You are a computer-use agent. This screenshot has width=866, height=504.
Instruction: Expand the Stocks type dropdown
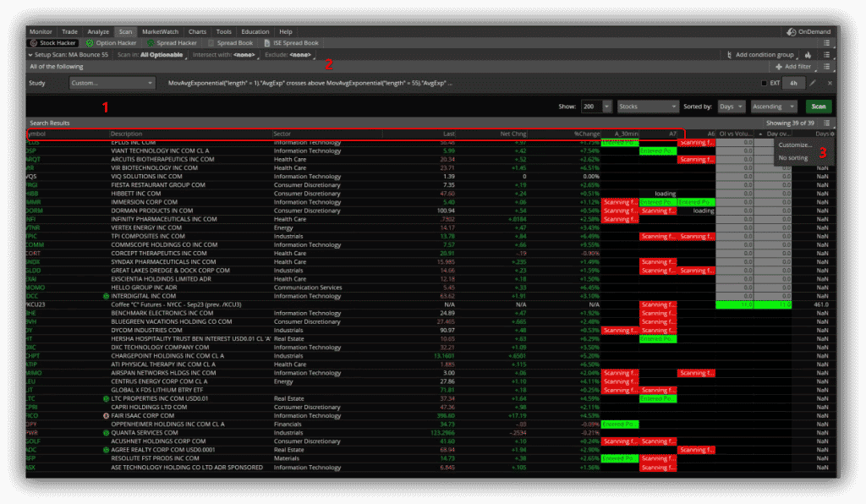pyautogui.click(x=647, y=107)
